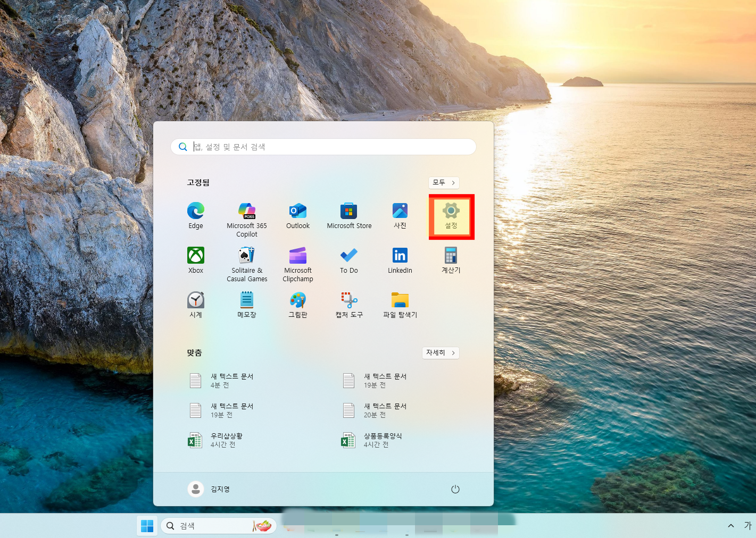
Task: Open the 시계 (Clock) app
Action: pyautogui.click(x=196, y=305)
